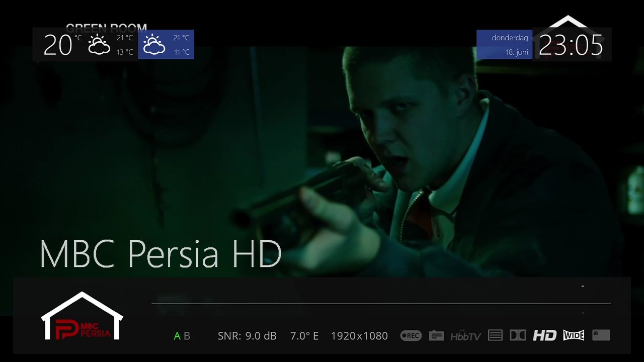Click the teletext indicator icon
Viewport: 644px width, 362px height.
point(495,335)
